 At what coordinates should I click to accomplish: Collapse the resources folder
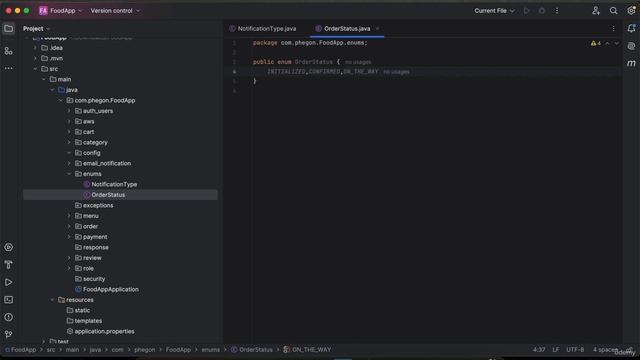click(52, 300)
